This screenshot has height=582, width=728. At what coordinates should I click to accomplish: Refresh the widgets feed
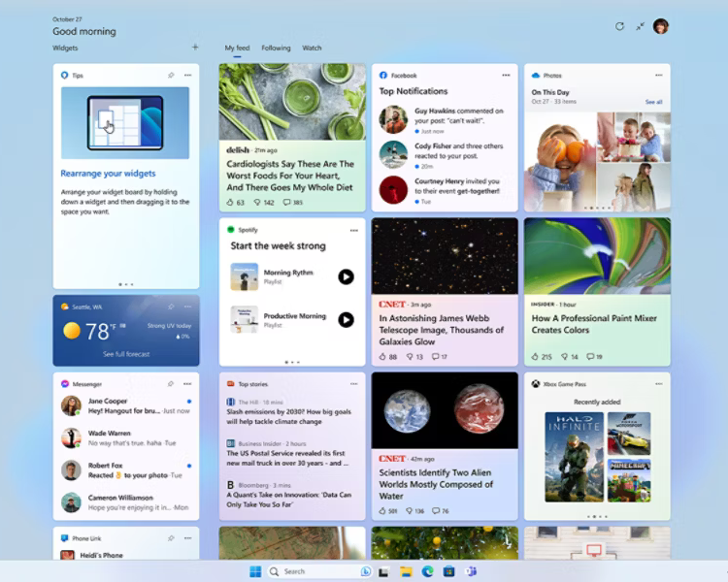coord(619,26)
